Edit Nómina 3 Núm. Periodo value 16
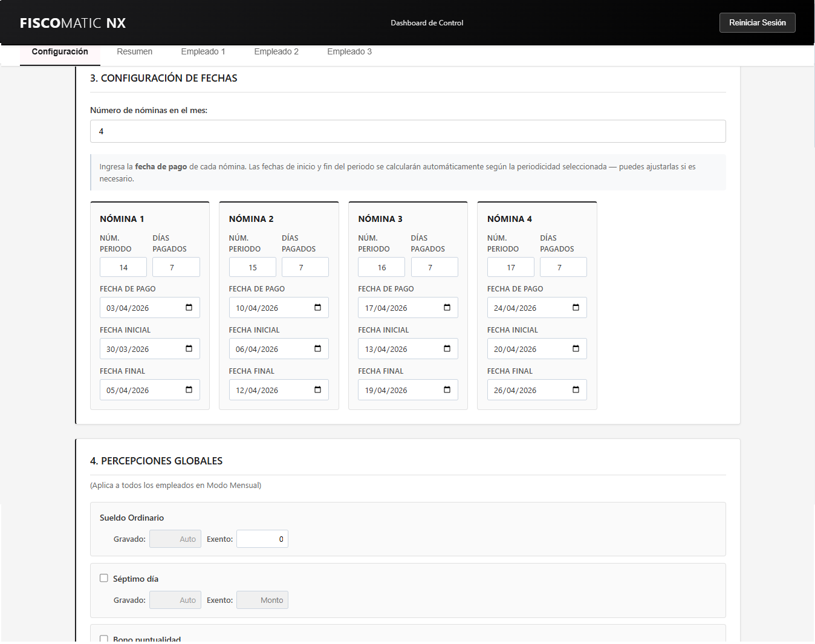Screen dimensions: 815x644 pyautogui.click(x=382, y=267)
